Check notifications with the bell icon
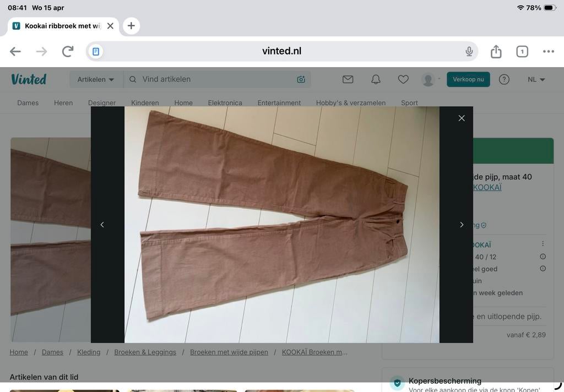 pyautogui.click(x=375, y=79)
